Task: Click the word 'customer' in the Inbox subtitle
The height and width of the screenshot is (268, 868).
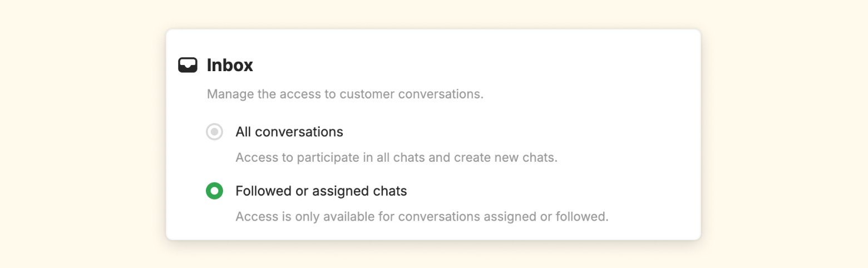Action: (x=368, y=94)
